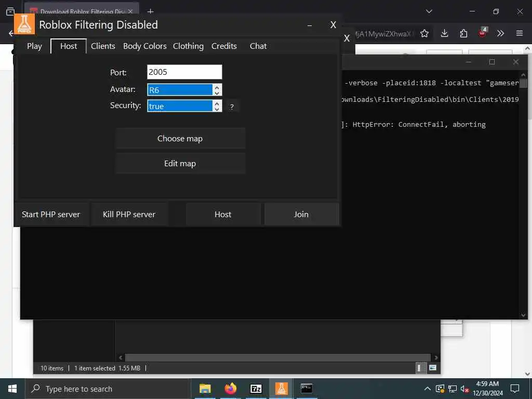Screen dimensions: 532x399
Task: Close the Roblox Filtering Disabled launcher
Action: (333, 25)
